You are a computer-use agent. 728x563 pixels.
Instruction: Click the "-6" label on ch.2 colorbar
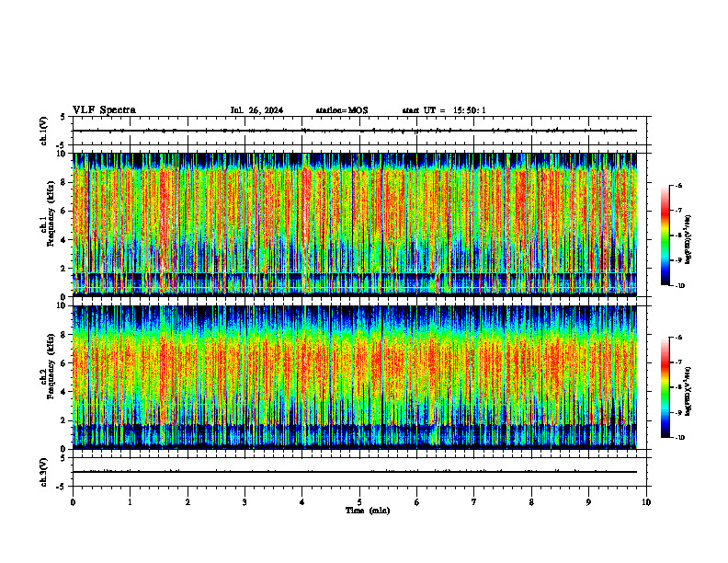click(x=678, y=338)
